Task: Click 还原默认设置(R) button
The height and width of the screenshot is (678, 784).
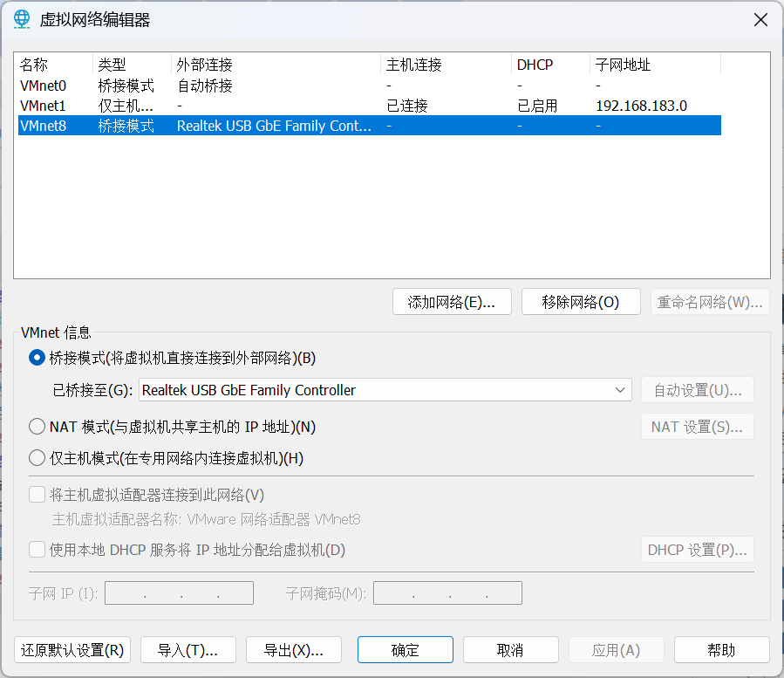Action: click(72, 650)
